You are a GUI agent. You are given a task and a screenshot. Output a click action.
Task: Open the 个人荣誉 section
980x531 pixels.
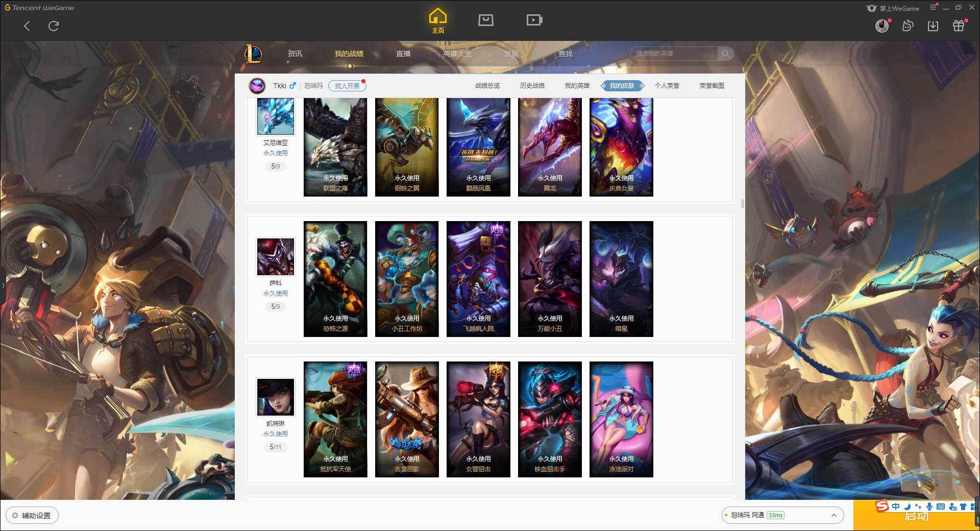(x=667, y=86)
